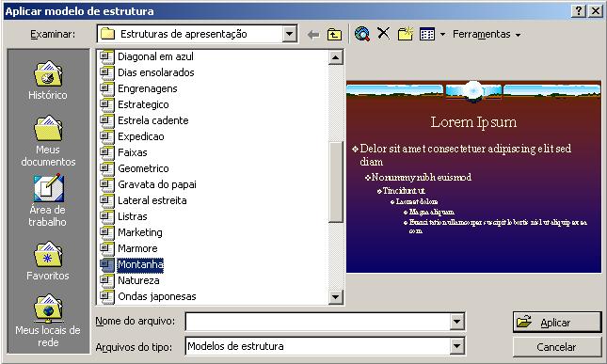
Task: Expand the Nome do arquivo dropdown arrow
Action: coord(456,322)
